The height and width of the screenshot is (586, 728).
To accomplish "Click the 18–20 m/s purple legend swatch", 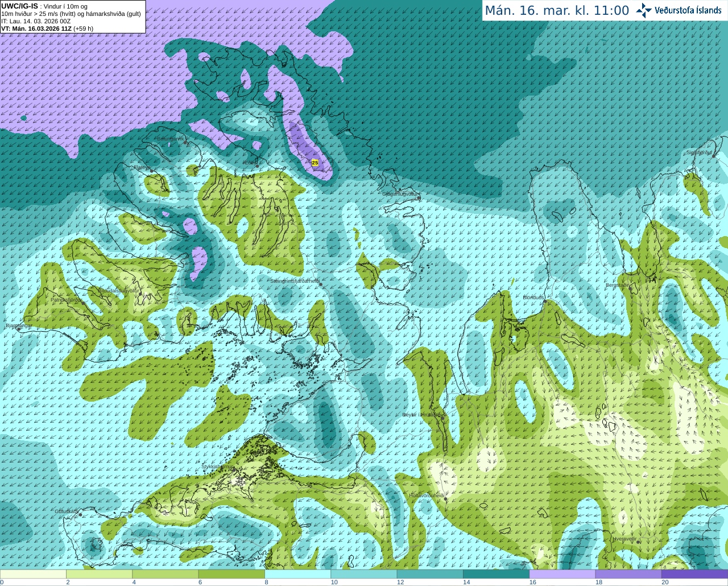I will (628, 574).
